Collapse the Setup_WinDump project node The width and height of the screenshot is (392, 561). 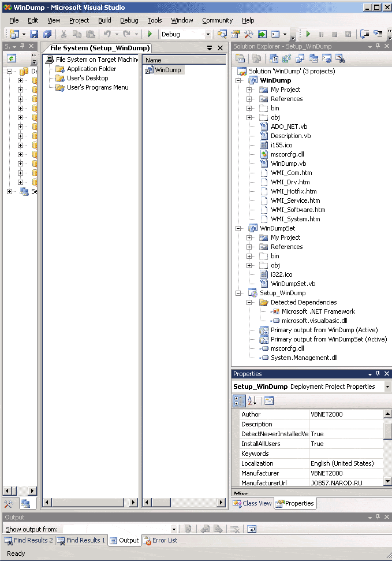click(238, 293)
